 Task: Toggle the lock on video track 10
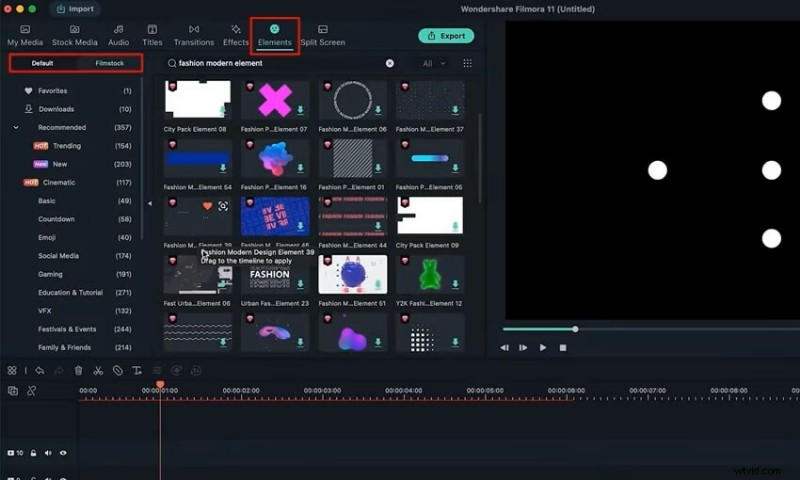coord(33,453)
